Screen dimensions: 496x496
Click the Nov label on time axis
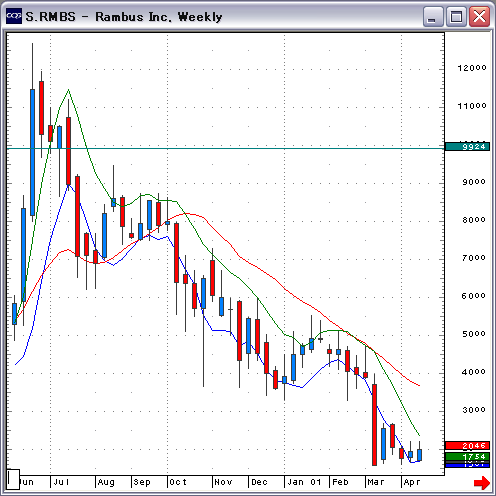[x=223, y=482]
